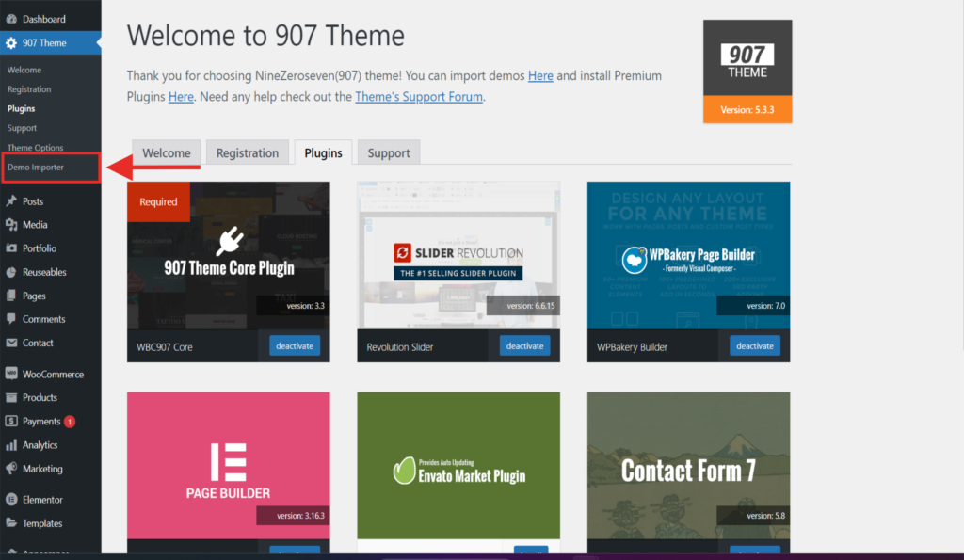The image size is (964, 560).
Task: Open Payments with notification badge
Action: point(41,422)
